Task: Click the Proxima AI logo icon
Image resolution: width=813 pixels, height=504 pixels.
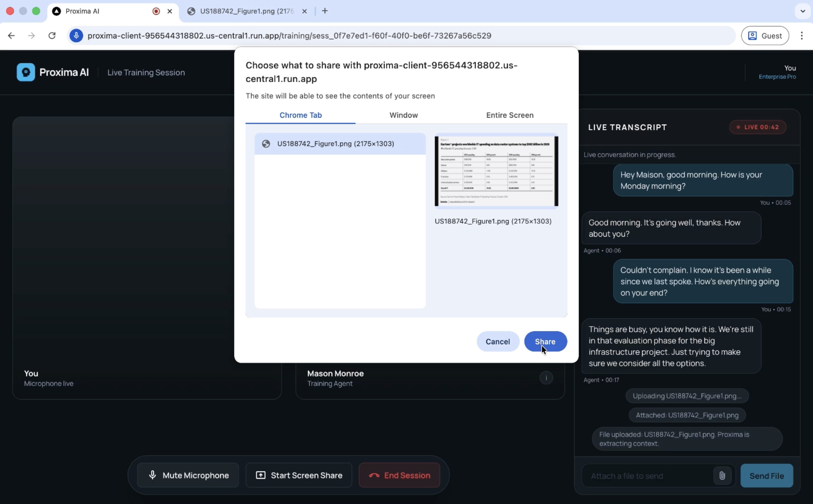Action: coord(26,72)
